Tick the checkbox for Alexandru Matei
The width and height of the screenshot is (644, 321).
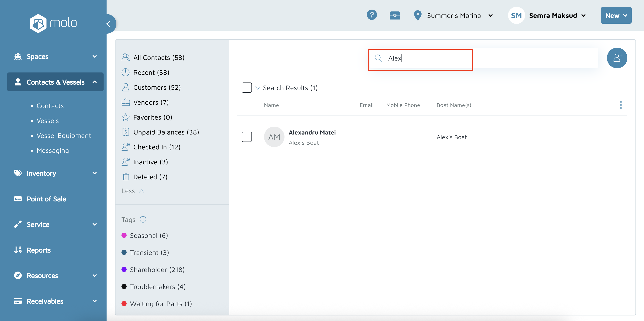pos(247,137)
